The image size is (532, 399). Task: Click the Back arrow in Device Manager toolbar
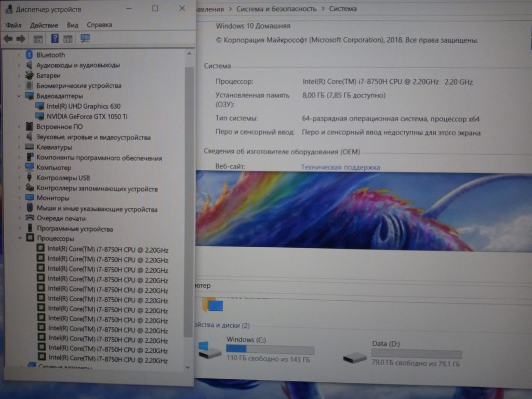click(8, 39)
